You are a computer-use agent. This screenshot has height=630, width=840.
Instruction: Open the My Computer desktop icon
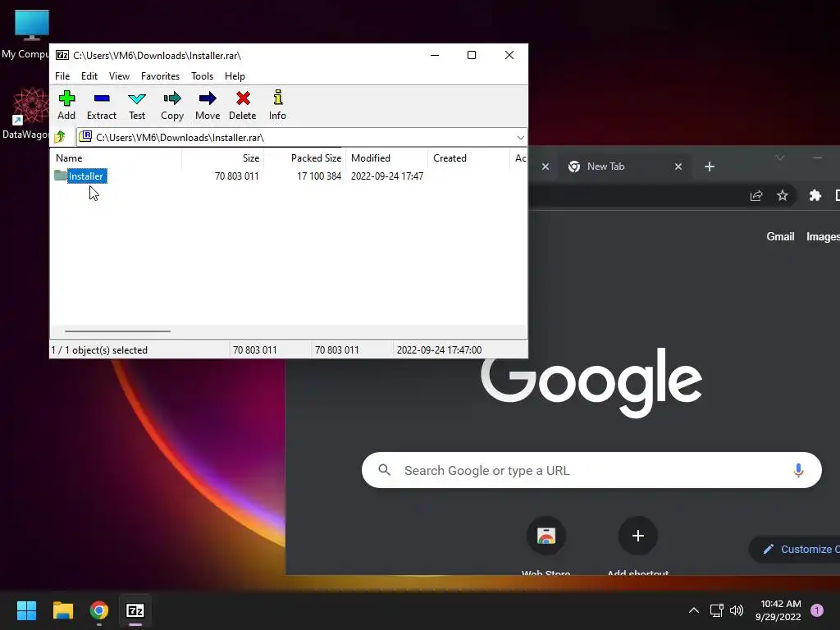(x=28, y=34)
